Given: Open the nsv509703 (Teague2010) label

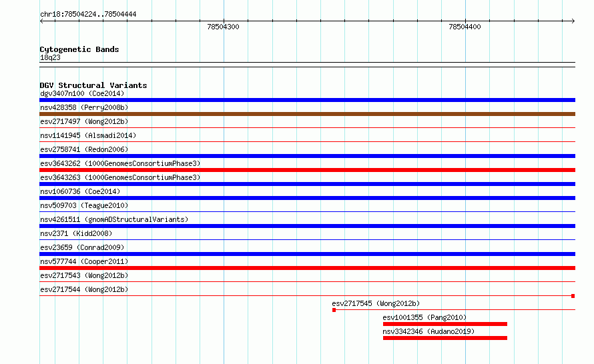Looking at the screenshot, I should tap(84, 205).
